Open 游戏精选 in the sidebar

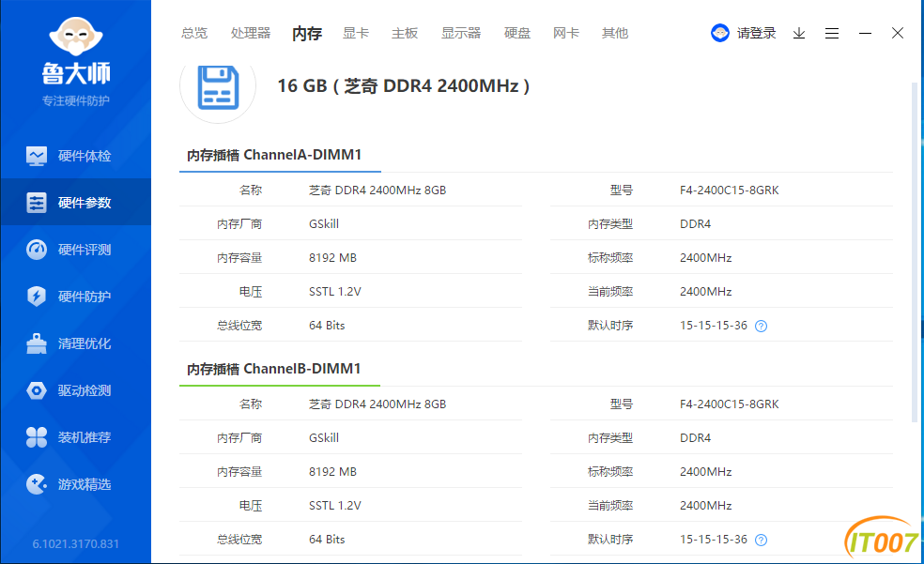point(75,484)
